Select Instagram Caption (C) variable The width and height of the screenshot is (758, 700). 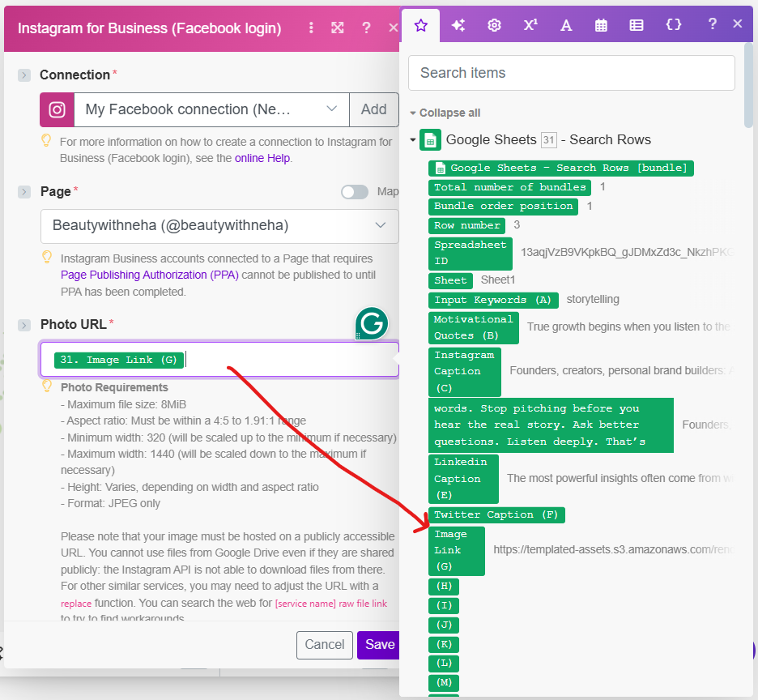pos(465,372)
